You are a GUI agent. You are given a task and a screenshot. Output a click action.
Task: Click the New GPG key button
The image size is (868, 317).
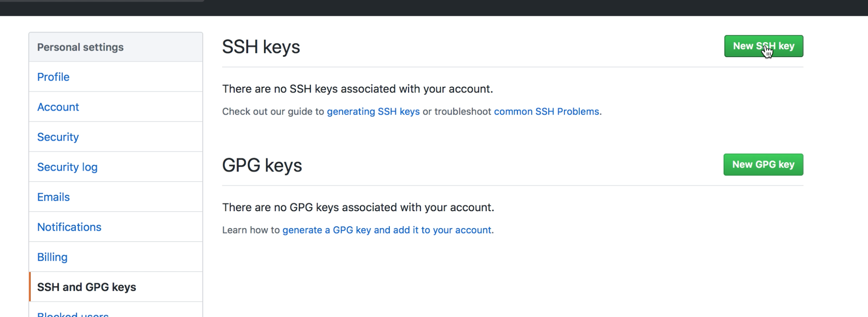point(763,164)
